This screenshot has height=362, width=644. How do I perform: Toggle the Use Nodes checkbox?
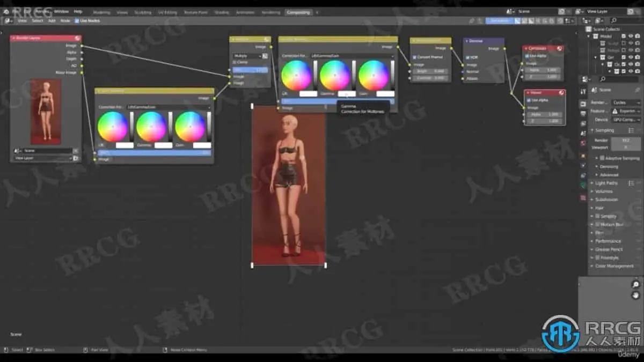tap(77, 20)
